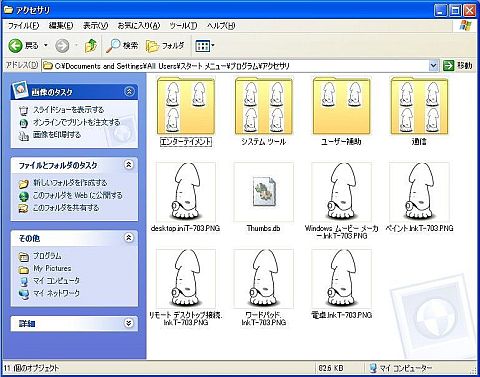Open the ツール(T) menu
Image resolution: width=480 pixels, height=377 pixels.
pyautogui.click(x=183, y=26)
